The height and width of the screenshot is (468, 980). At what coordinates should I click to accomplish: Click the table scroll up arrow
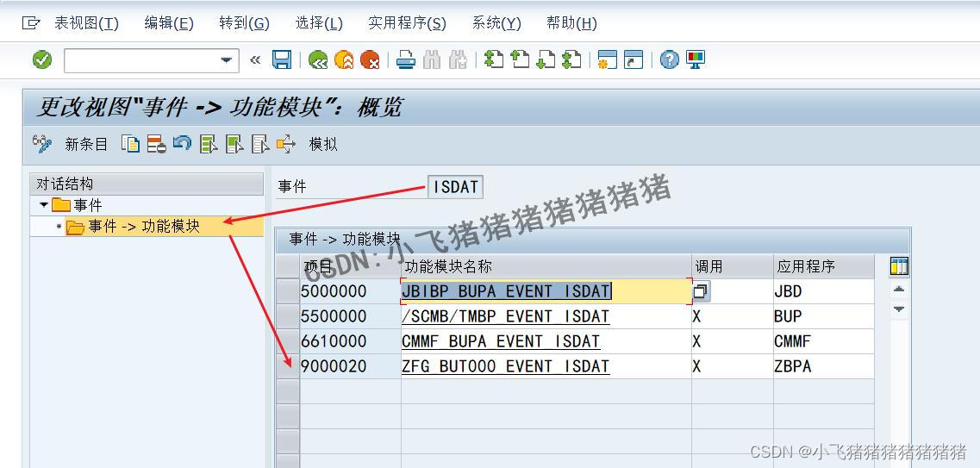pyautogui.click(x=899, y=290)
